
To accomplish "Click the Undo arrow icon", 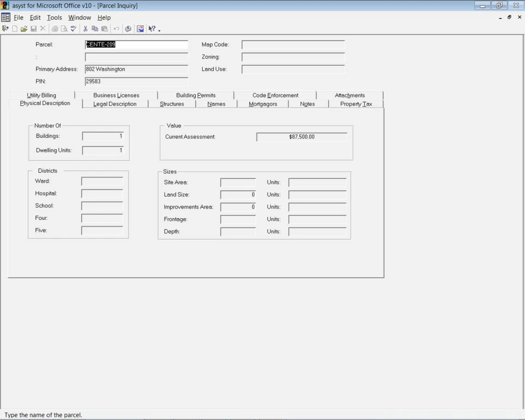I will click(x=116, y=29).
